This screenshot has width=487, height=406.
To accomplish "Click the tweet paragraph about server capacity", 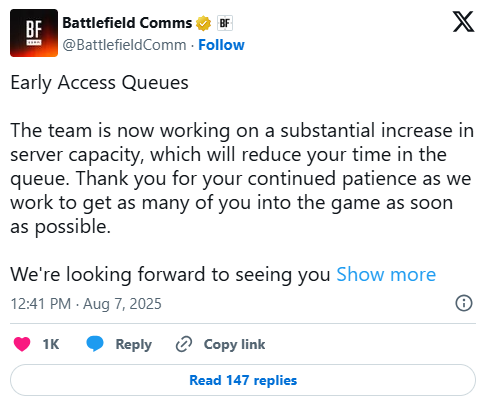I will pos(242,178).
